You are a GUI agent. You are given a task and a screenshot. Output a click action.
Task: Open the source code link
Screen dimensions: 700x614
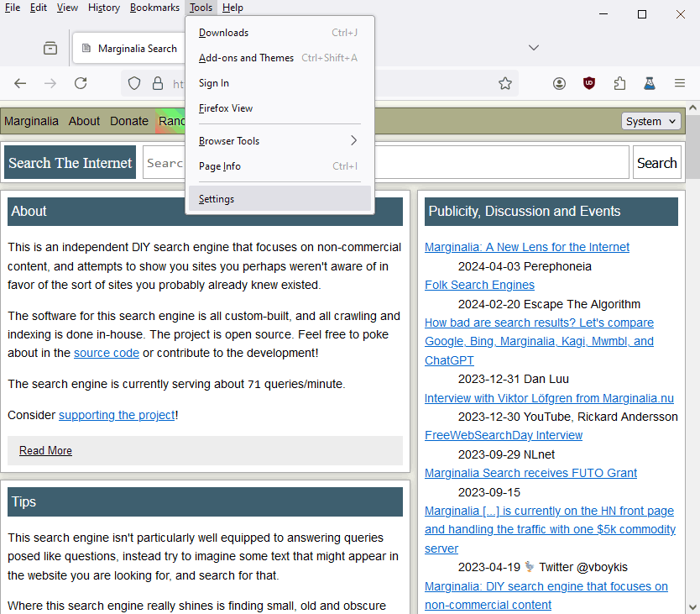coord(107,353)
